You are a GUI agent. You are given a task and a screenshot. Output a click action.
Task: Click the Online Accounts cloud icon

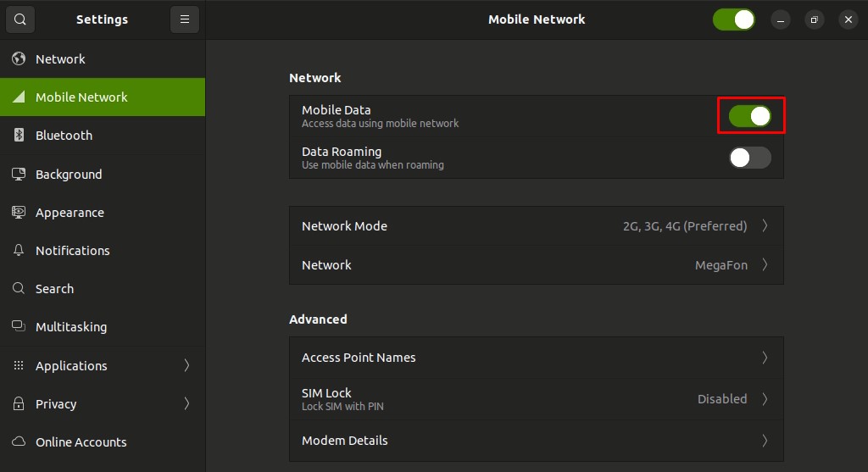coord(19,442)
